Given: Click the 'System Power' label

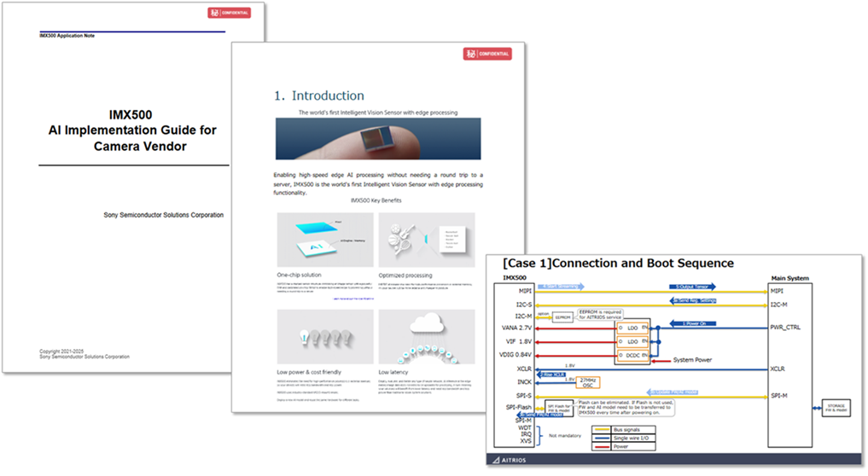Looking at the screenshot, I should [692, 360].
